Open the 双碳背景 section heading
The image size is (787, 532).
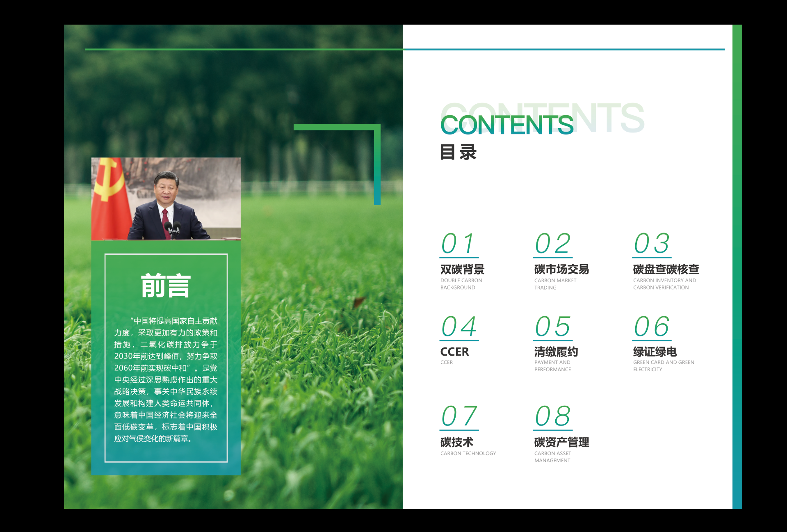462,269
